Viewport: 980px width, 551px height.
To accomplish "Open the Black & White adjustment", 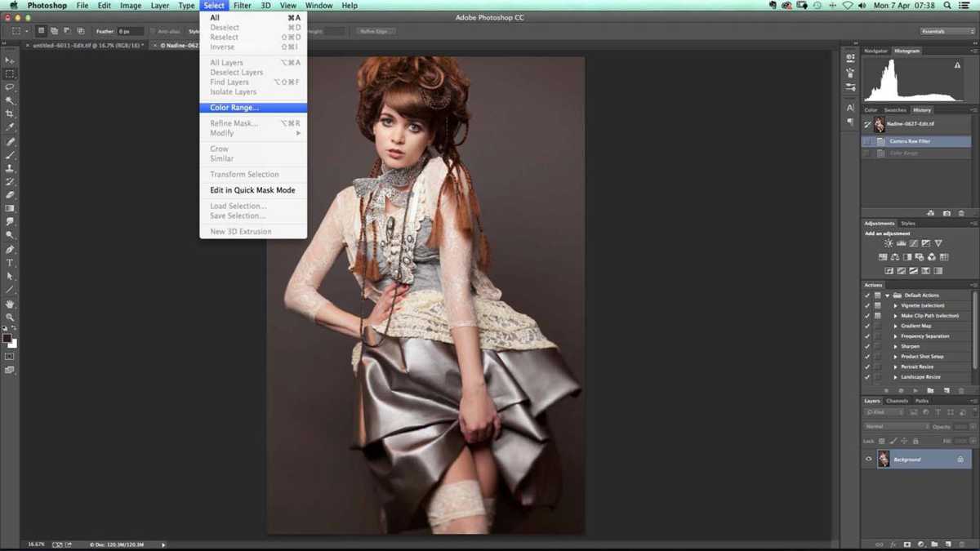I will point(907,257).
